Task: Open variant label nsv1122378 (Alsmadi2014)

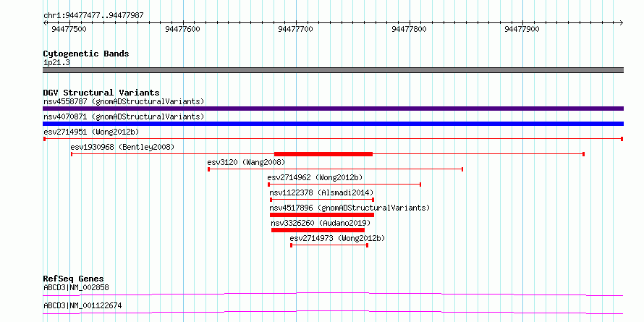Action: (321, 192)
